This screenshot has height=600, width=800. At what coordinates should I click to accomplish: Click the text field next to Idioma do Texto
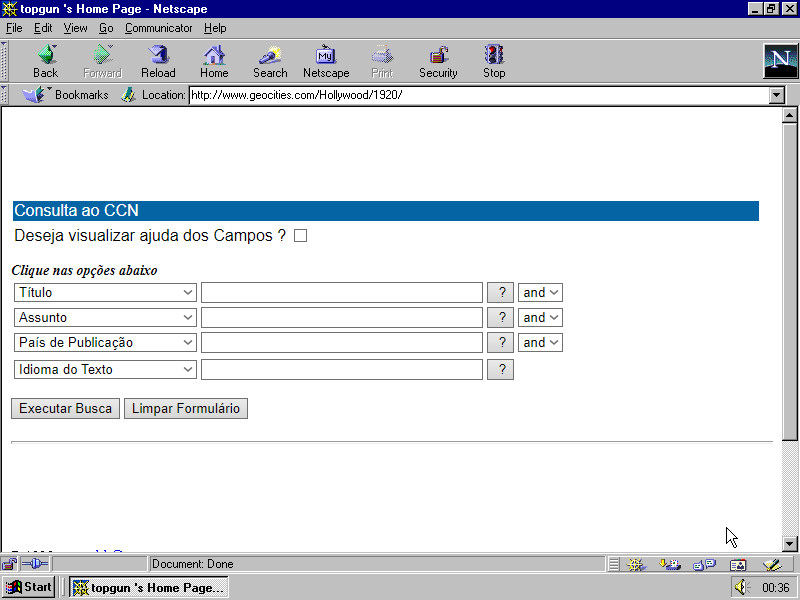(x=341, y=369)
